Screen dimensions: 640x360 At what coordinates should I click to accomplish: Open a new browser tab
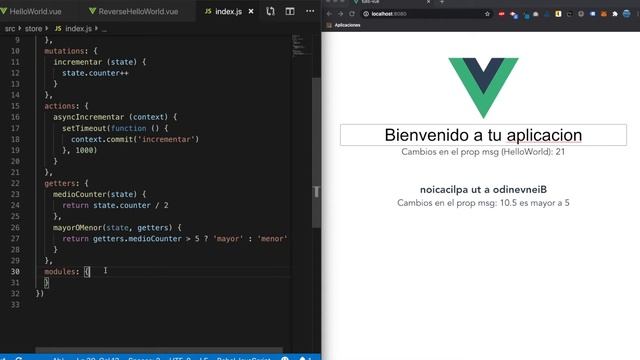coord(442,2)
